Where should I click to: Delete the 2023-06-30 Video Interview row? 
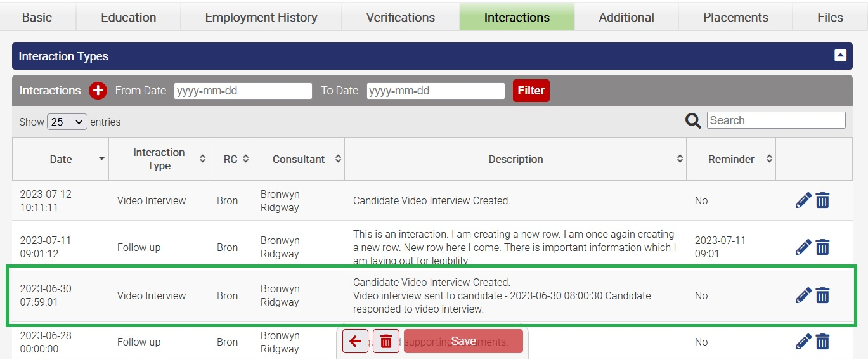pyautogui.click(x=822, y=295)
